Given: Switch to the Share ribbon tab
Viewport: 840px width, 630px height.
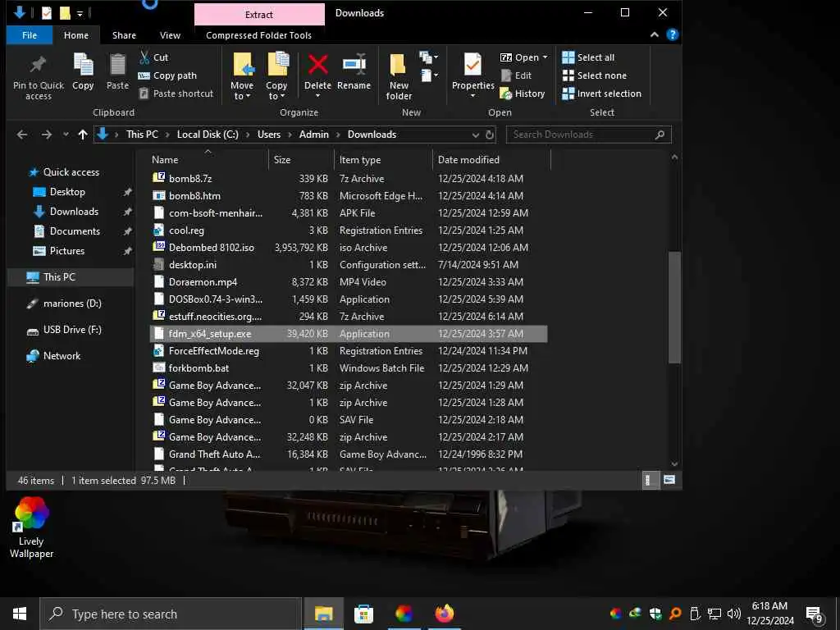Looking at the screenshot, I should click(124, 35).
